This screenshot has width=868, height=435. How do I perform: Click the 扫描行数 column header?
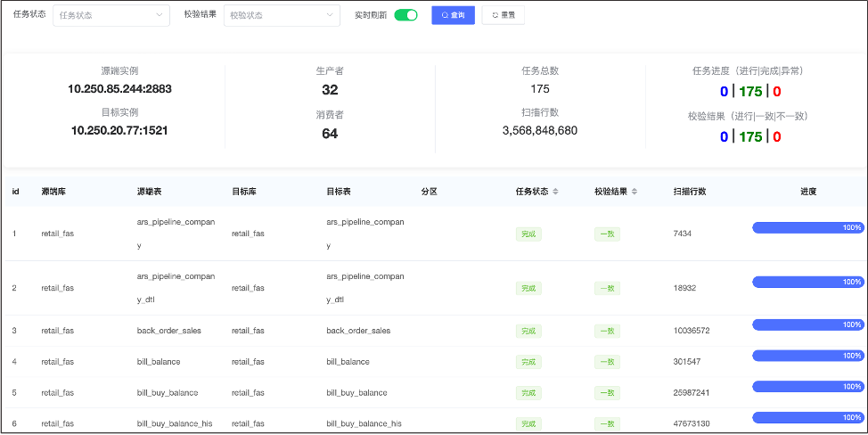point(690,192)
